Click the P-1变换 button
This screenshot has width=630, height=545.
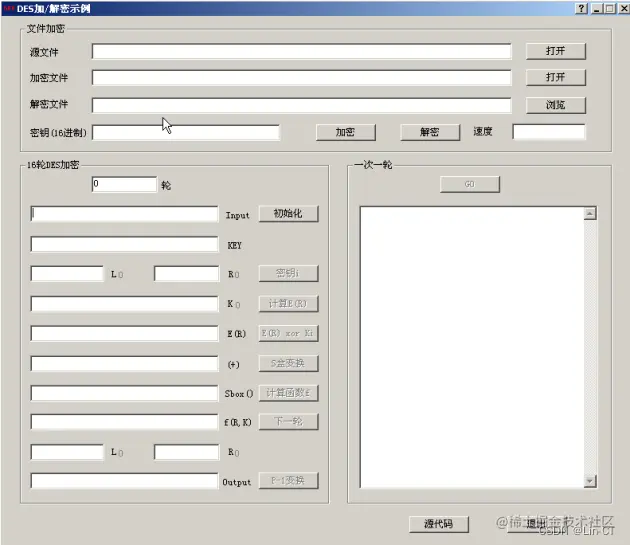tap(288, 481)
